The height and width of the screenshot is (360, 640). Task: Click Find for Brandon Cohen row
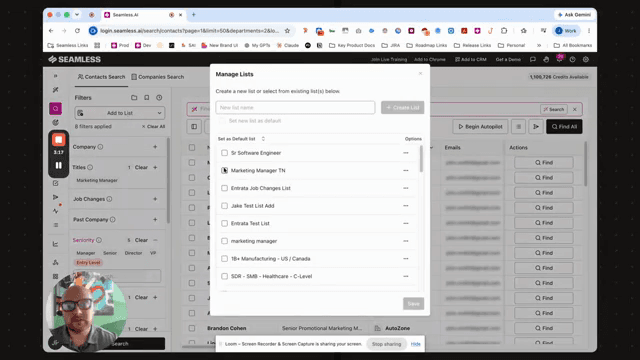[544, 328]
